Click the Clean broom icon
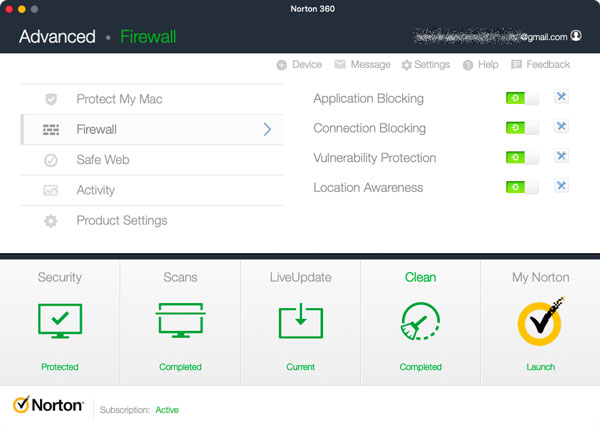Image resolution: width=600 pixels, height=426 pixels. [420, 321]
